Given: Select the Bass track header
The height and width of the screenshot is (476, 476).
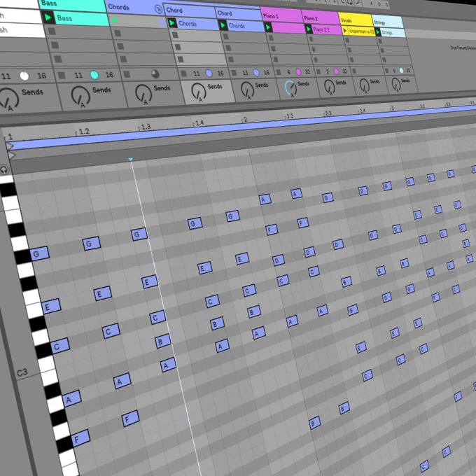Looking at the screenshot, I should pos(72,6).
